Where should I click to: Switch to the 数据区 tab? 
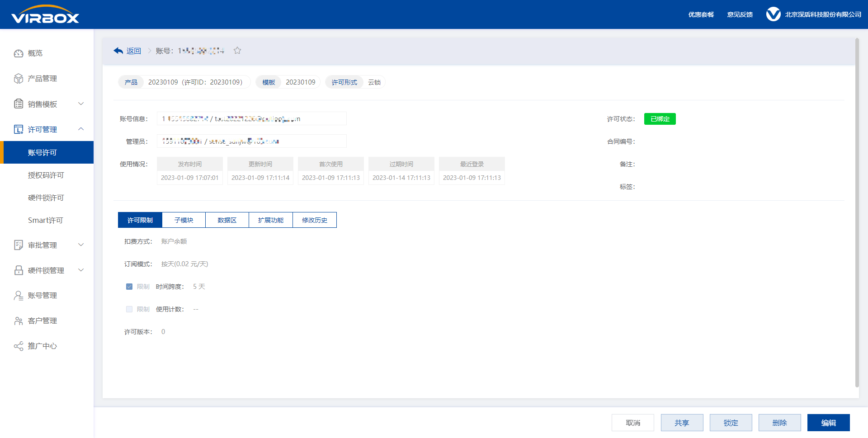point(227,220)
